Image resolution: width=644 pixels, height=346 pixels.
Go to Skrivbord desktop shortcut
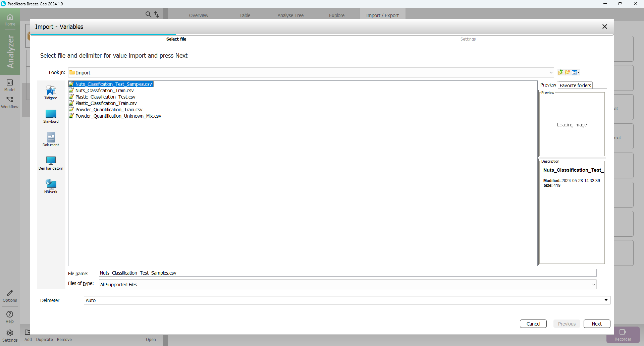pyautogui.click(x=51, y=116)
